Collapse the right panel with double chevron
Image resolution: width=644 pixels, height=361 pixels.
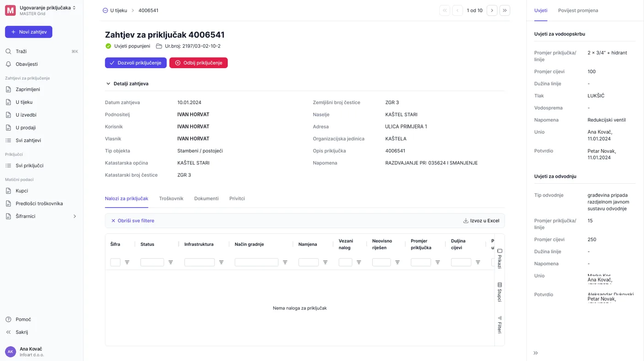tap(535, 353)
